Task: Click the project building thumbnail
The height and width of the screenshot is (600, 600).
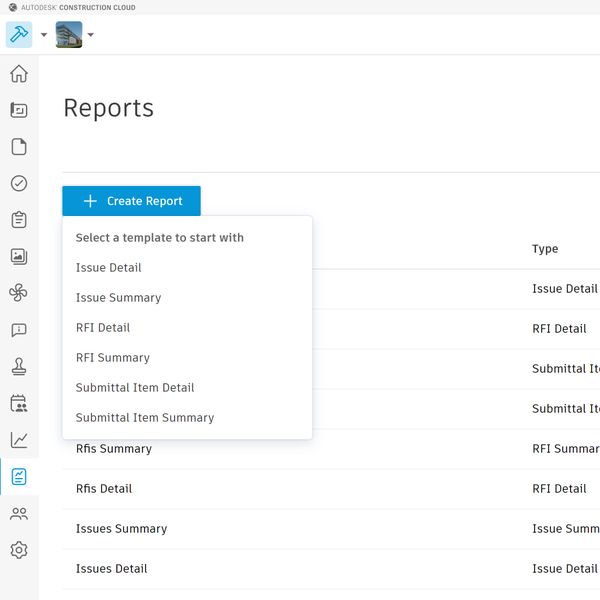Action: coord(69,35)
